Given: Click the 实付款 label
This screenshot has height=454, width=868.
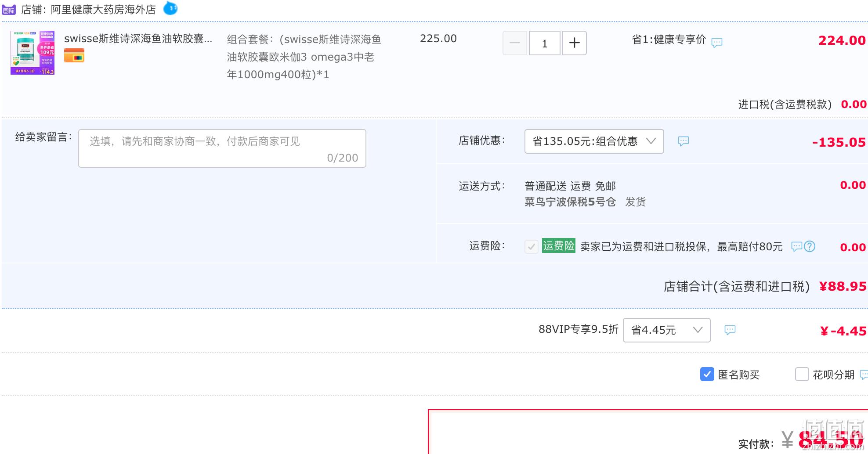Looking at the screenshot, I should click(x=756, y=444).
